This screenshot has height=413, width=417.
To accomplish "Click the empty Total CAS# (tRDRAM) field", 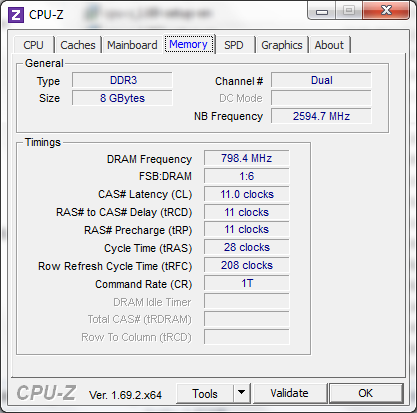I will [x=247, y=319].
